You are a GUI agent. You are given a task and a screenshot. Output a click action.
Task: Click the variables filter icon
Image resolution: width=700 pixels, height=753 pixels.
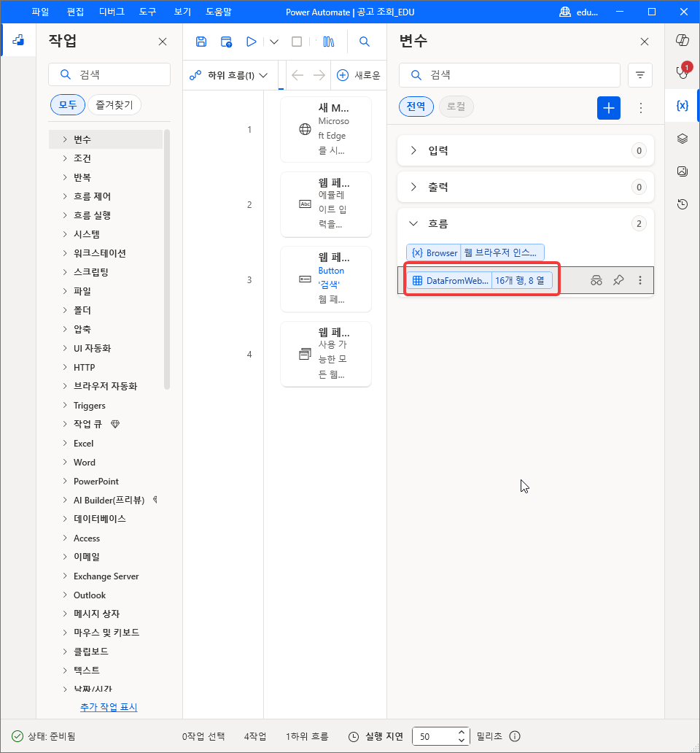tap(640, 75)
